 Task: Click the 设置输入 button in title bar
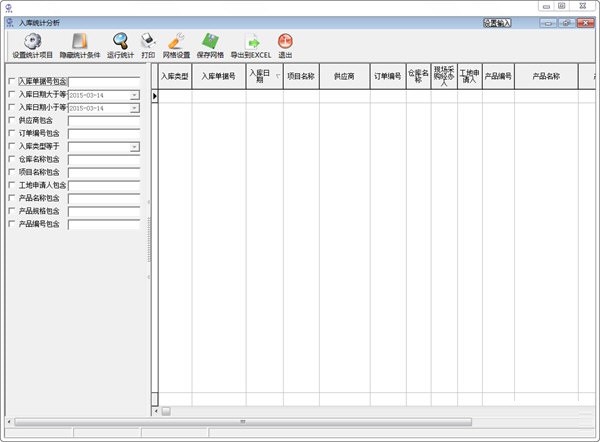[x=497, y=23]
